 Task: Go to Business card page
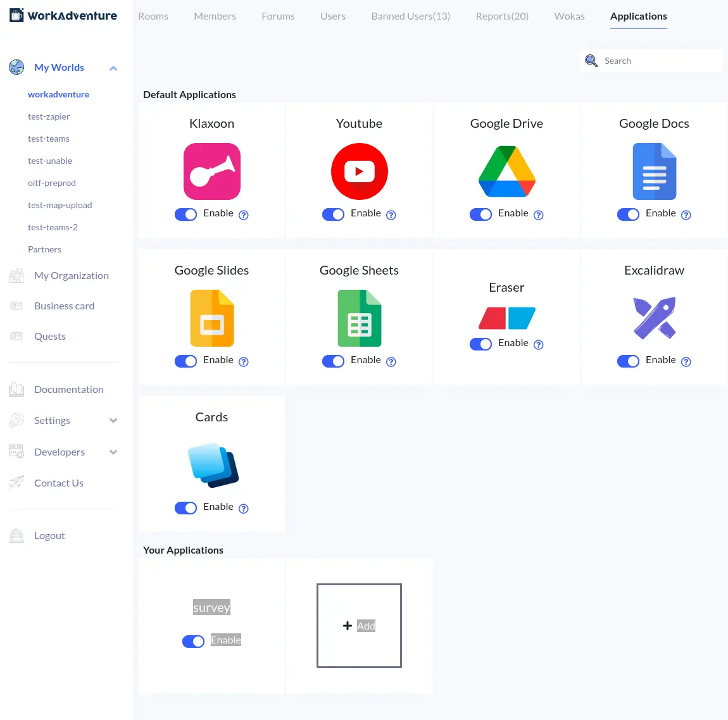click(x=64, y=306)
